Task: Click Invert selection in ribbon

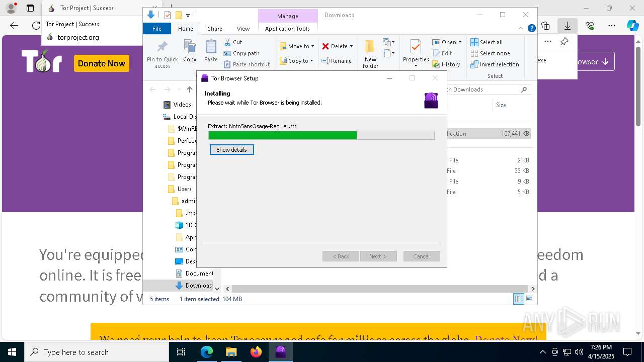Action: click(x=495, y=64)
